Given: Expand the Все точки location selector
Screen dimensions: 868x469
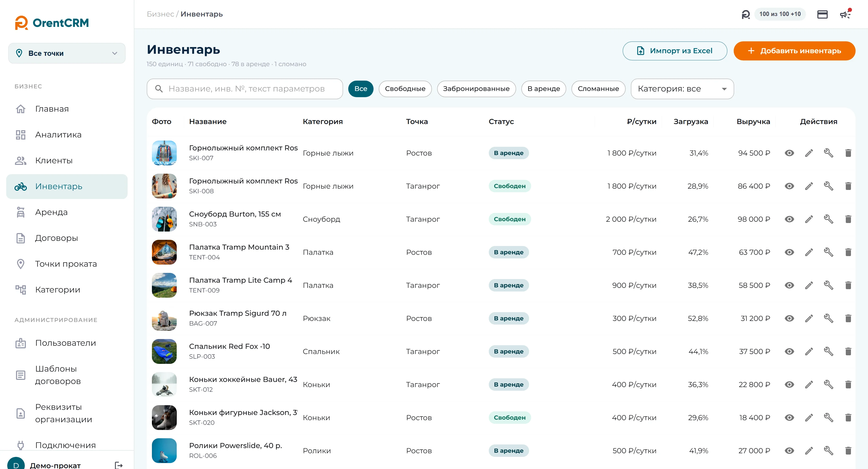Looking at the screenshot, I should (67, 53).
